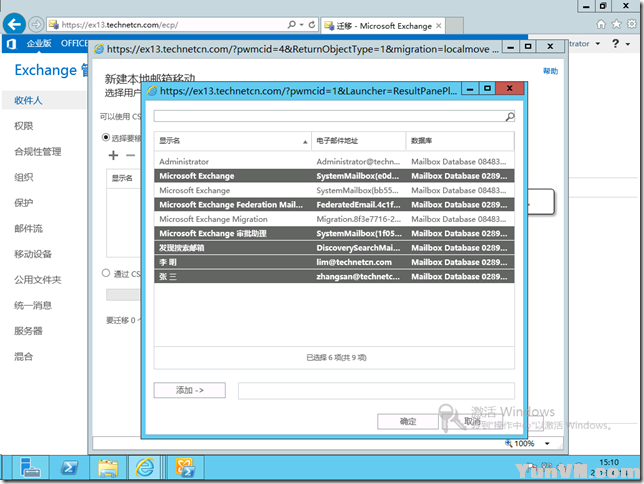Expand the help question mark dropdown arrow
Image resolution: width=644 pixels, height=484 pixels.
[x=628, y=44]
